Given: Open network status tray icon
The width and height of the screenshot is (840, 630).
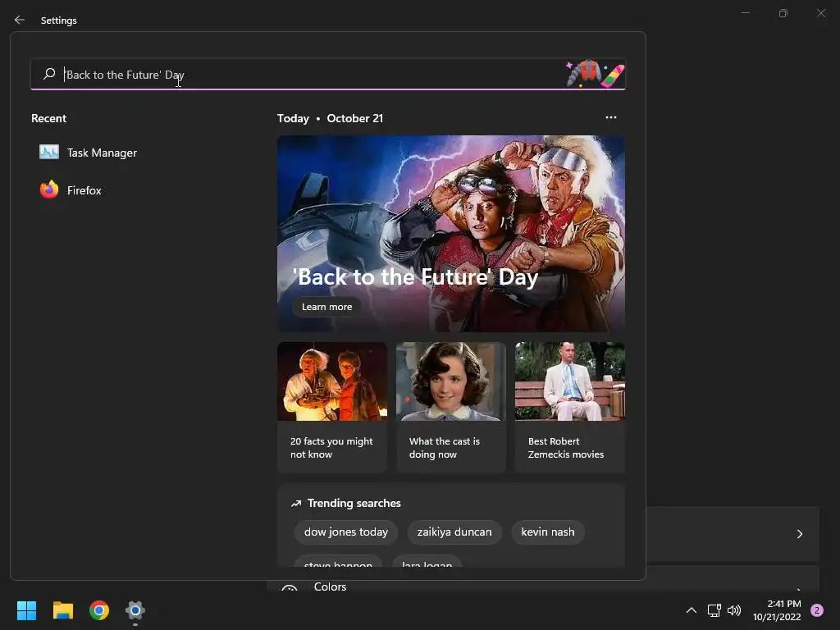Looking at the screenshot, I should coord(714,610).
